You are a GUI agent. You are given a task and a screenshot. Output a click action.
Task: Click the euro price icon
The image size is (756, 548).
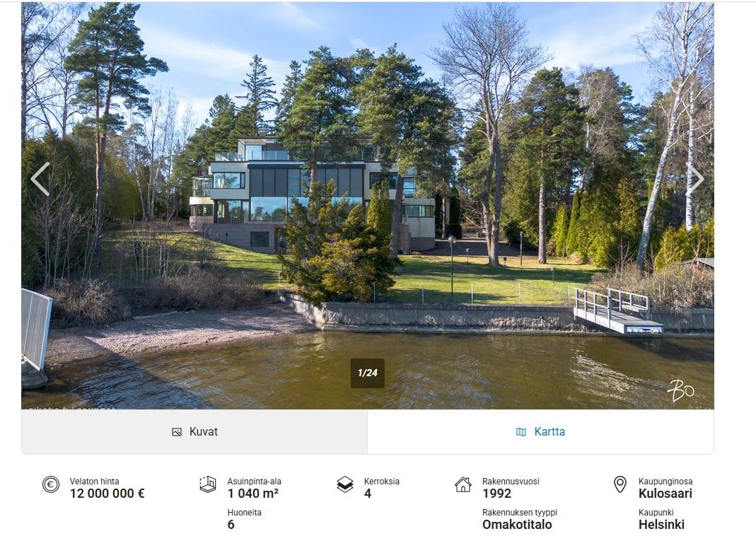point(51,484)
